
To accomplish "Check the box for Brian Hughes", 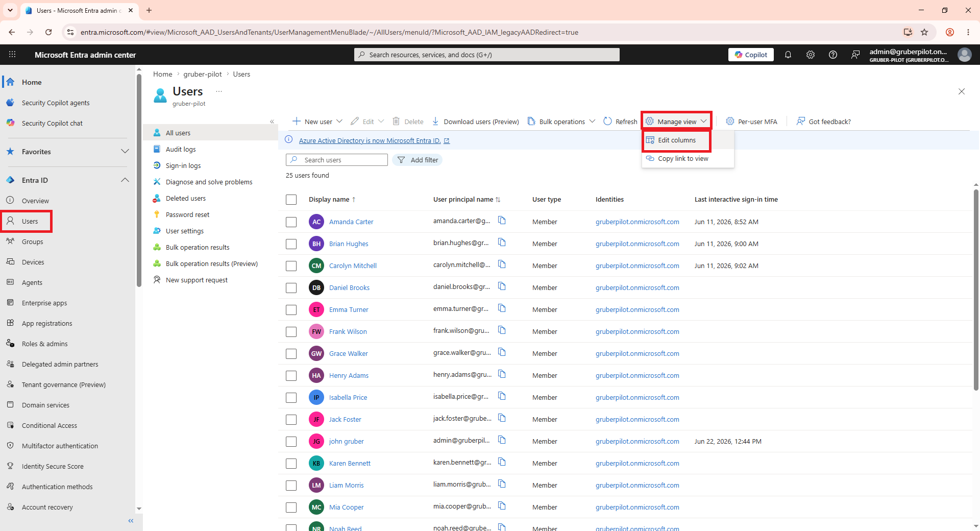I will (291, 244).
